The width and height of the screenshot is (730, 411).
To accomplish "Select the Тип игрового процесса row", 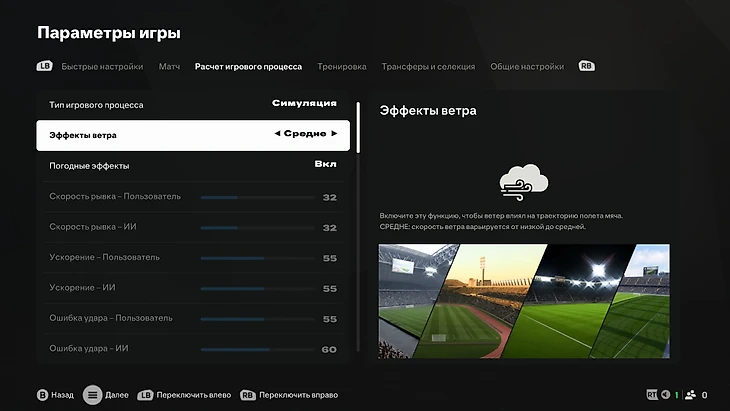I will 193,105.
